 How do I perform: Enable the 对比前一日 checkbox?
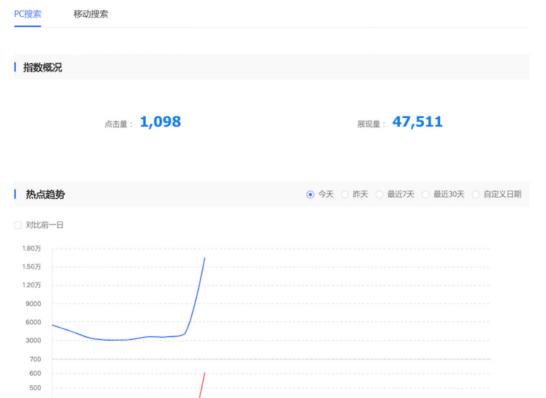click(18, 225)
